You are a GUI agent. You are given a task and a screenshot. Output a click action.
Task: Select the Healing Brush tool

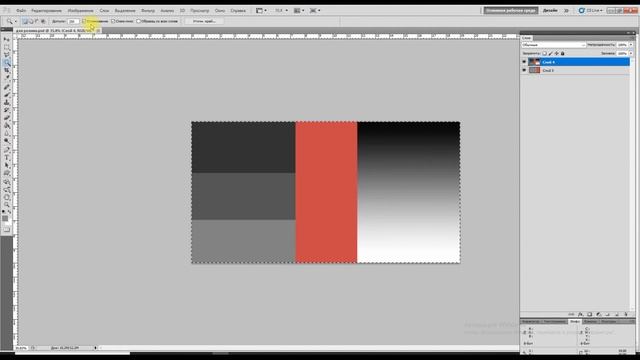click(7, 87)
